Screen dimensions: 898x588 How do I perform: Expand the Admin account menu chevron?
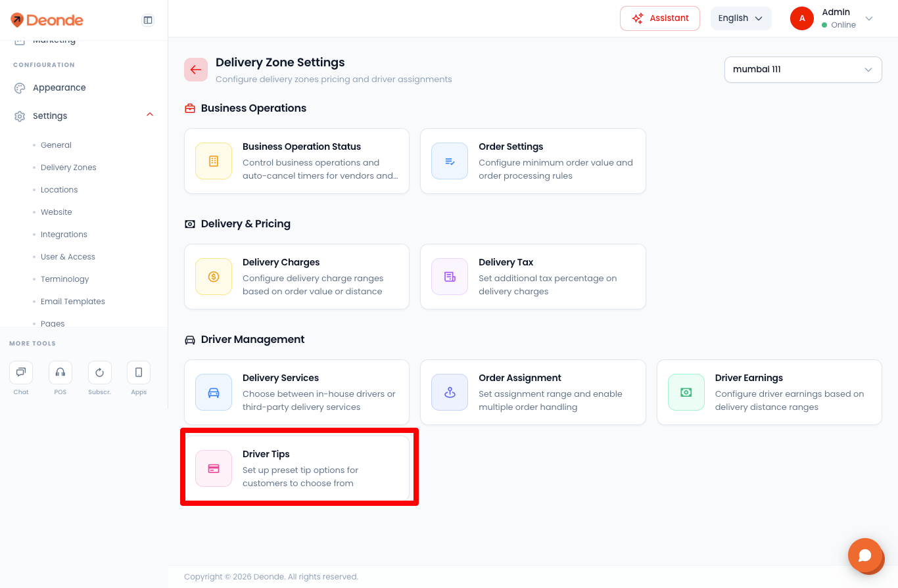869,18
